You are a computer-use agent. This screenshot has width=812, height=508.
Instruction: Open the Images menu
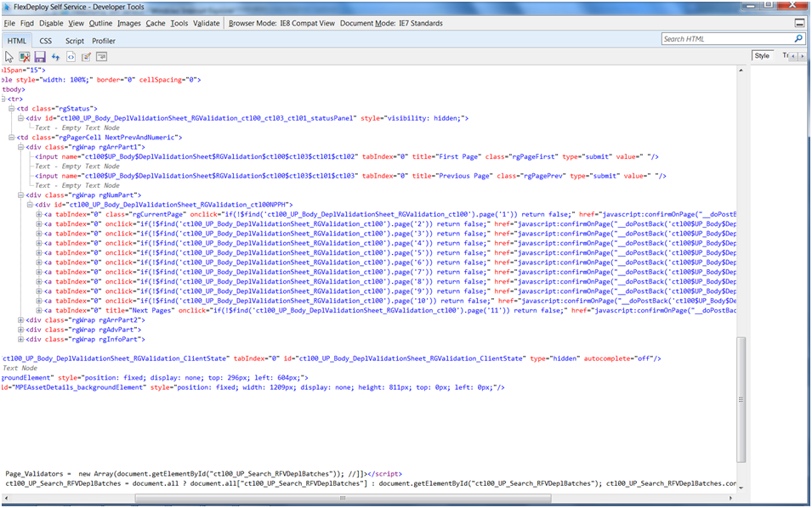point(129,23)
